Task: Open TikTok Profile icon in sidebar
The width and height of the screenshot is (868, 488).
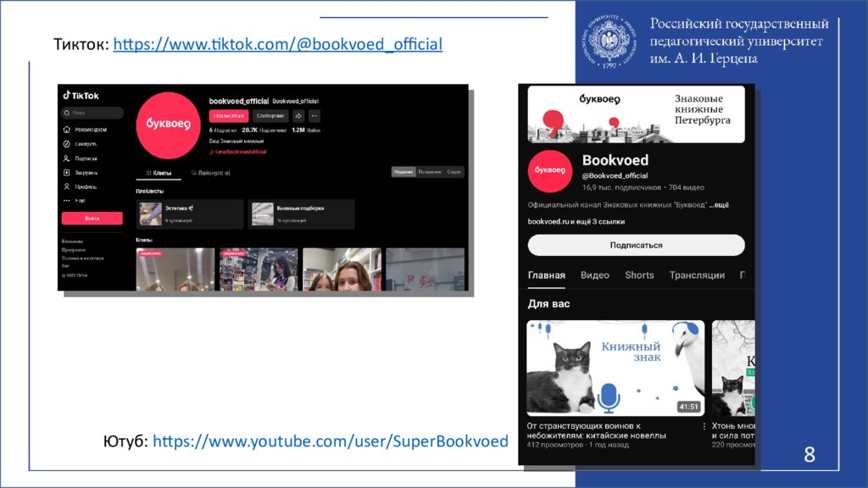Action: tap(66, 187)
